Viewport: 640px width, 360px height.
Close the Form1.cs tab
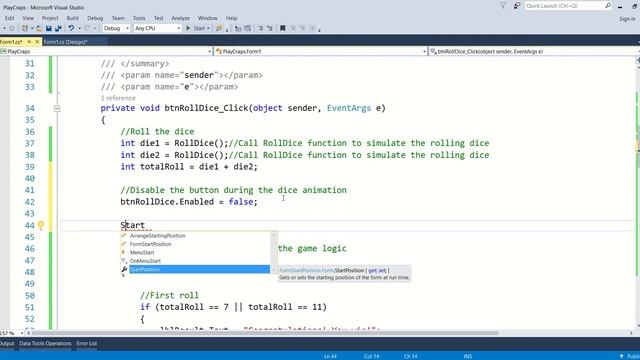(37, 42)
